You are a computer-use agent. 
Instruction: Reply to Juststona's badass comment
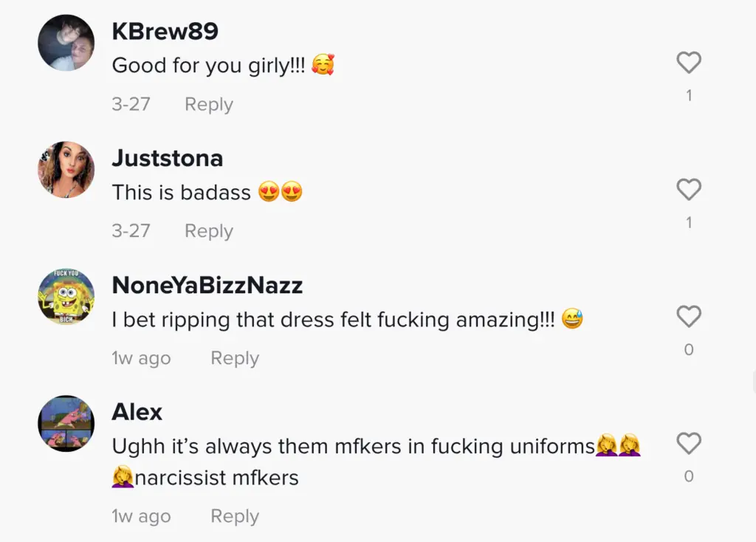click(209, 231)
